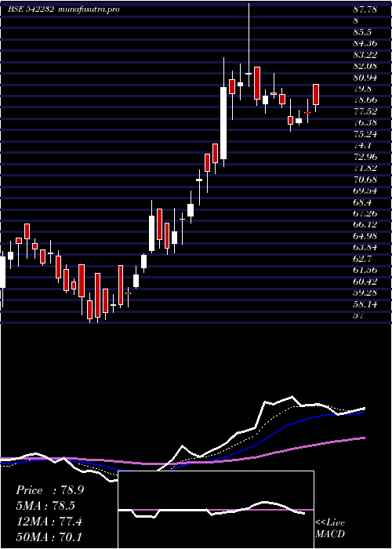The height and width of the screenshot is (549, 392).
Task: Click the 57 bottom price label
Action: (359, 316)
